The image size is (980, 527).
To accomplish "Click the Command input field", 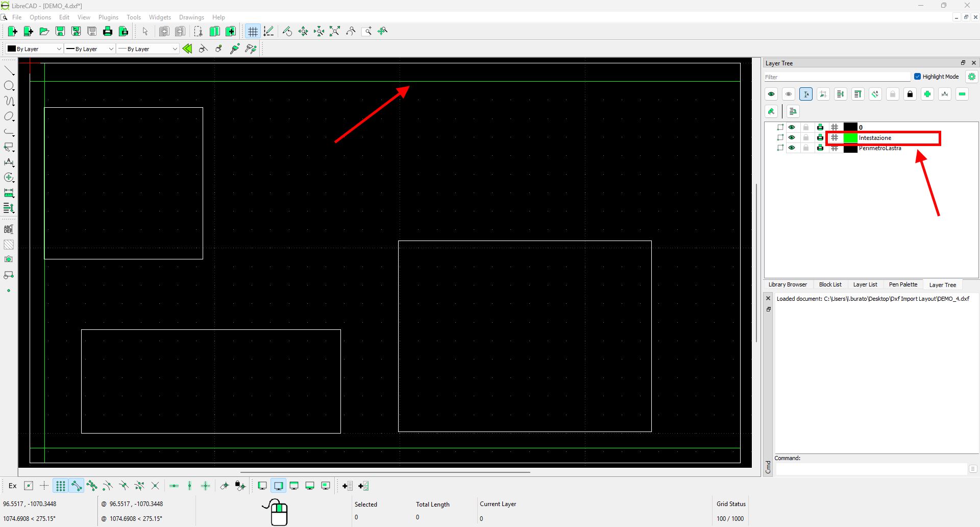I will [872, 469].
